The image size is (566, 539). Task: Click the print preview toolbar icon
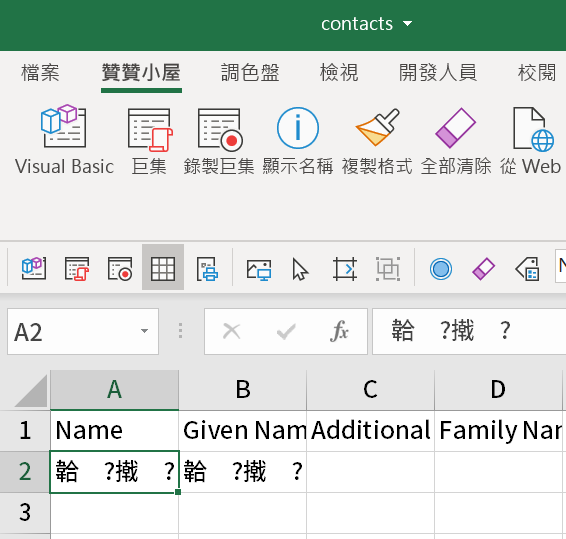(x=207, y=268)
